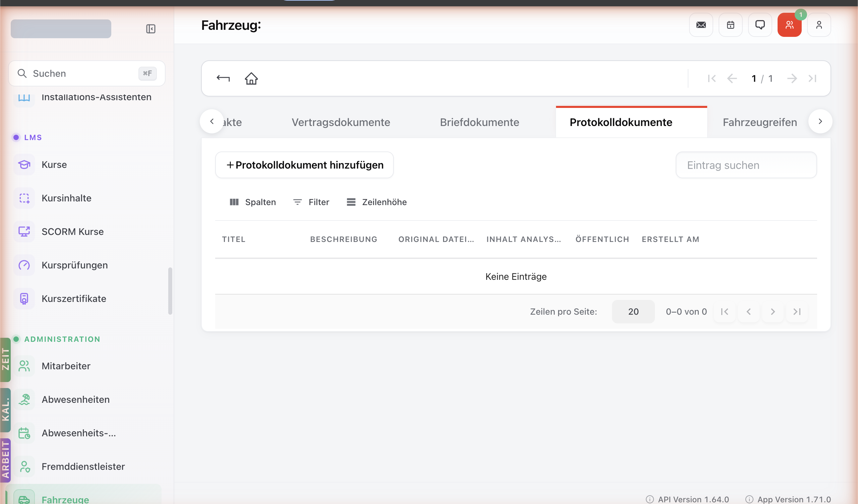Switch to Vertragsdokumente tab
The height and width of the screenshot is (504, 858).
tap(341, 122)
